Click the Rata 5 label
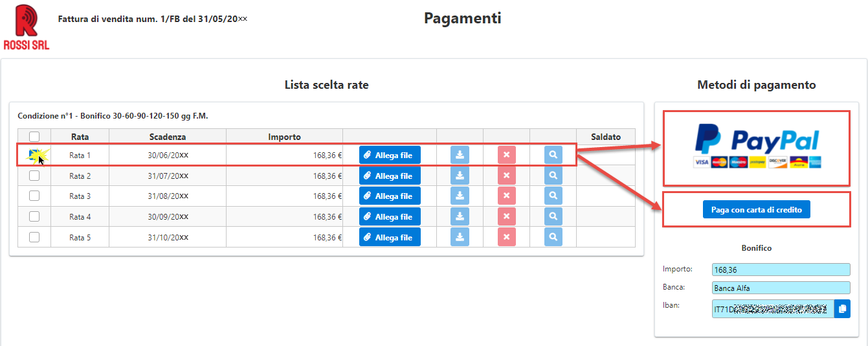868x346 pixels. coord(80,238)
